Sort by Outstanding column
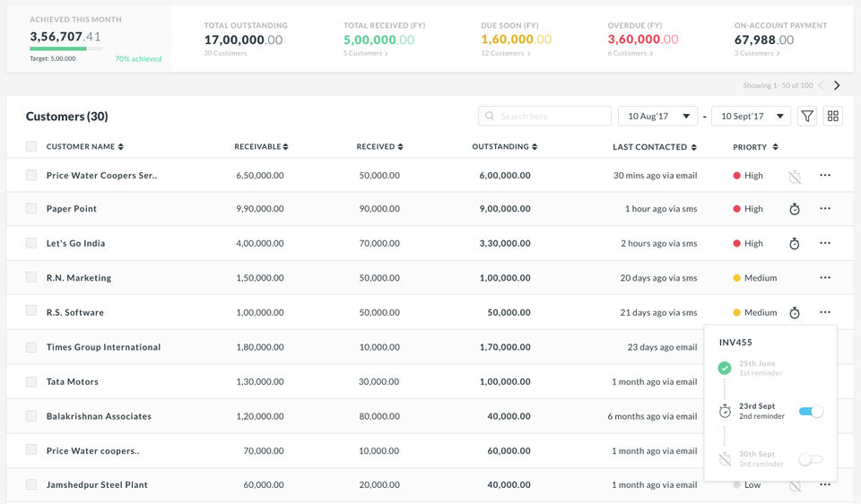The image size is (861, 504). (505, 146)
